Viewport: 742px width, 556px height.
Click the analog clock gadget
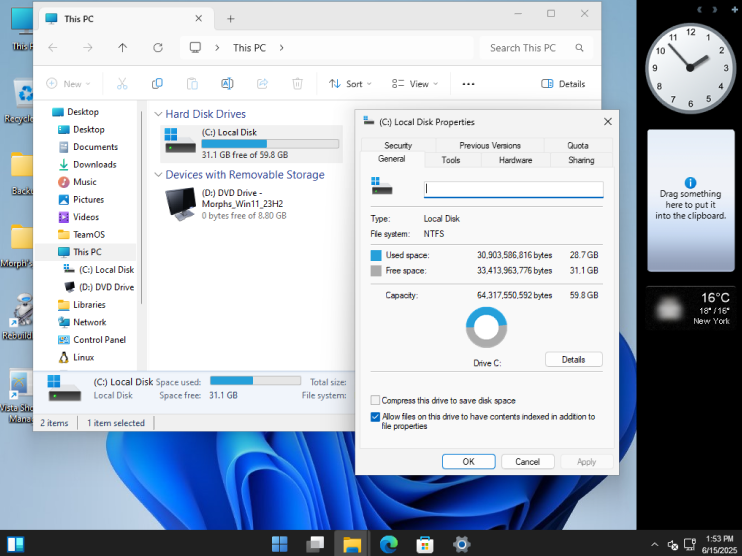pyautogui.click(x=690, y=68)
